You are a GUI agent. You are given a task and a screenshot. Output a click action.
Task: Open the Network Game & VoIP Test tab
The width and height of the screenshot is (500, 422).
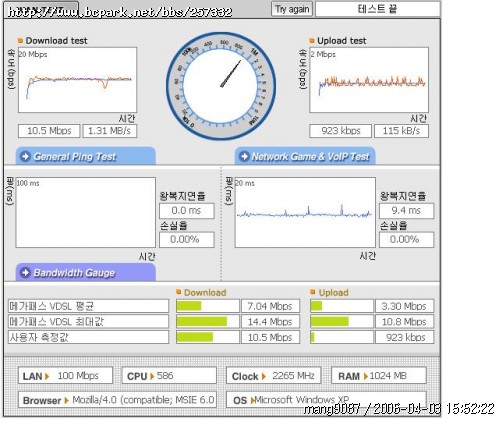pyautogui.click(x=305, y=156)
